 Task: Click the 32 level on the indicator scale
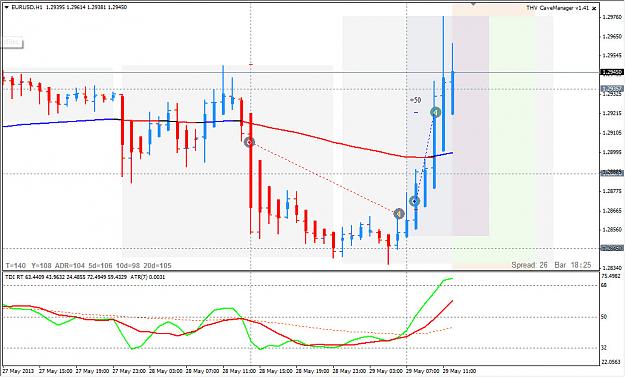tap(604, 348)
